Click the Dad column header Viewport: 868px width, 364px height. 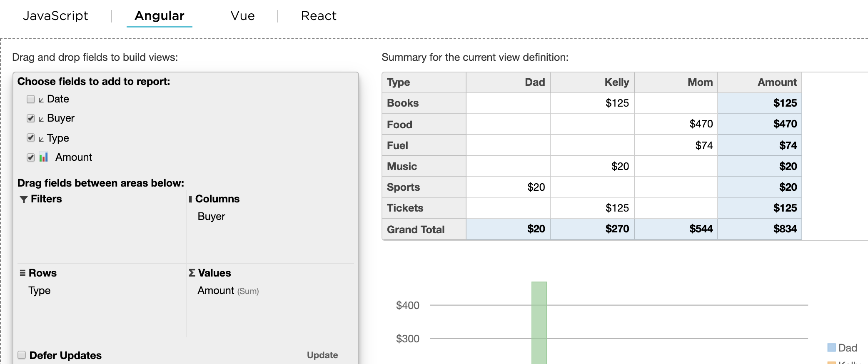[508, 82]
